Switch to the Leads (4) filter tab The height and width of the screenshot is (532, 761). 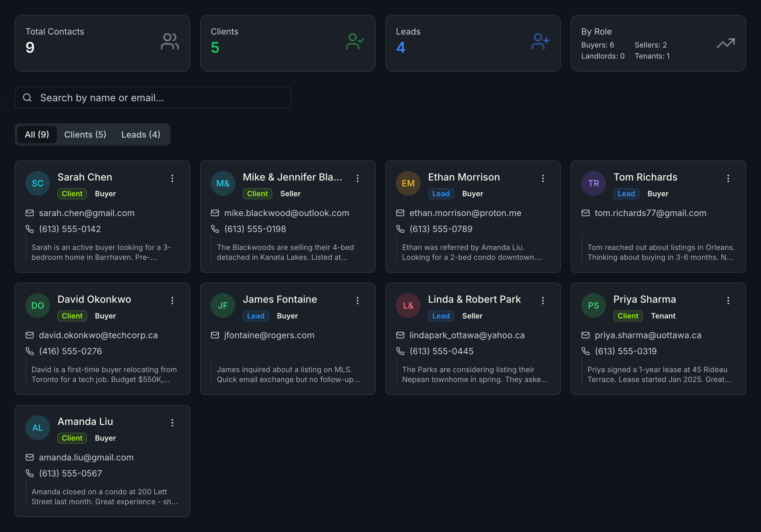(141, 135)
